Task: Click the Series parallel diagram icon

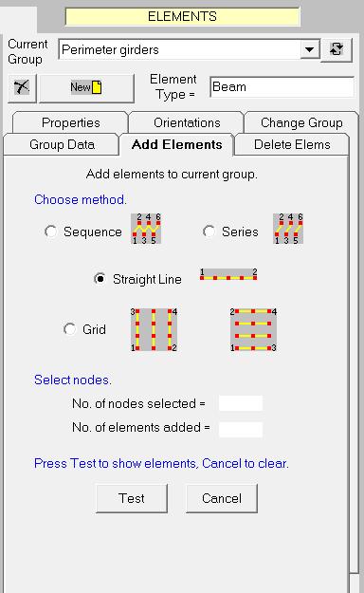Action: pos(288,229)
